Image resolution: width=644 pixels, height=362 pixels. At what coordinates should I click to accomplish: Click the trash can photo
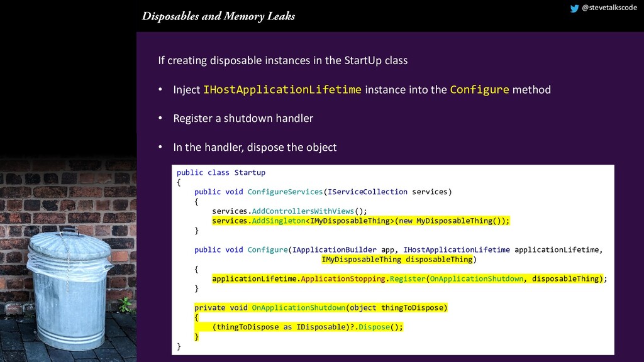click(68, 260)
